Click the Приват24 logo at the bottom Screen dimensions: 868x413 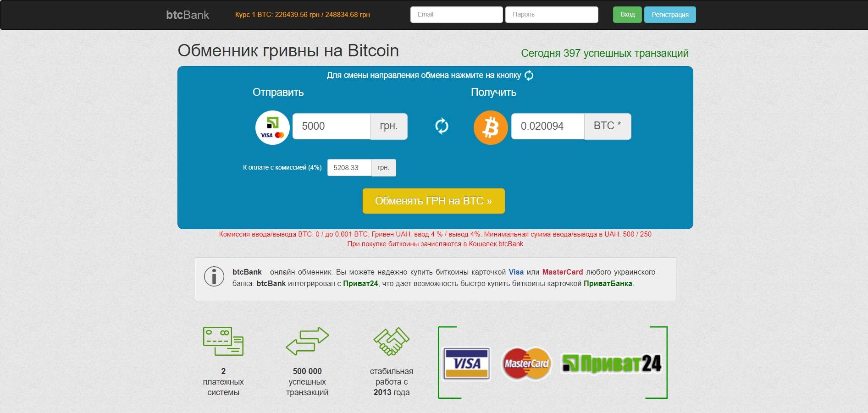[612, 364]
